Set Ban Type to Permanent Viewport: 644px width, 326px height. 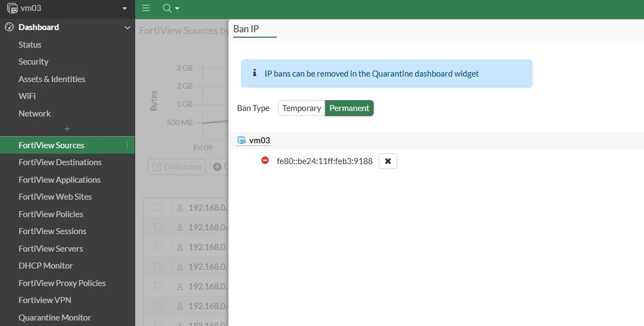pos(349,108)
